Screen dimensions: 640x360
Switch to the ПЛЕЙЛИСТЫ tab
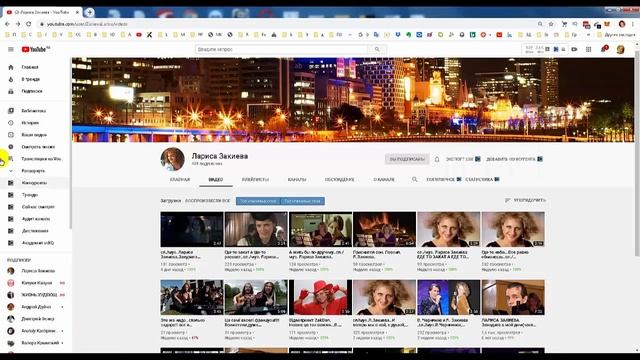[255, 180]
